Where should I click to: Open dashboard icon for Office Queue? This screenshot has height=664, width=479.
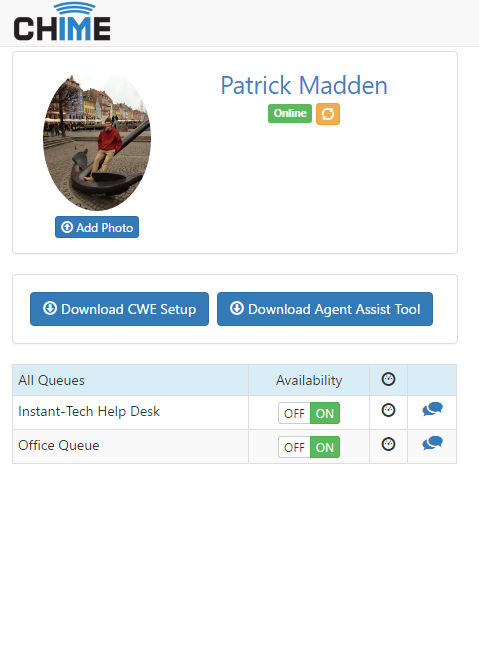[388, 444]
